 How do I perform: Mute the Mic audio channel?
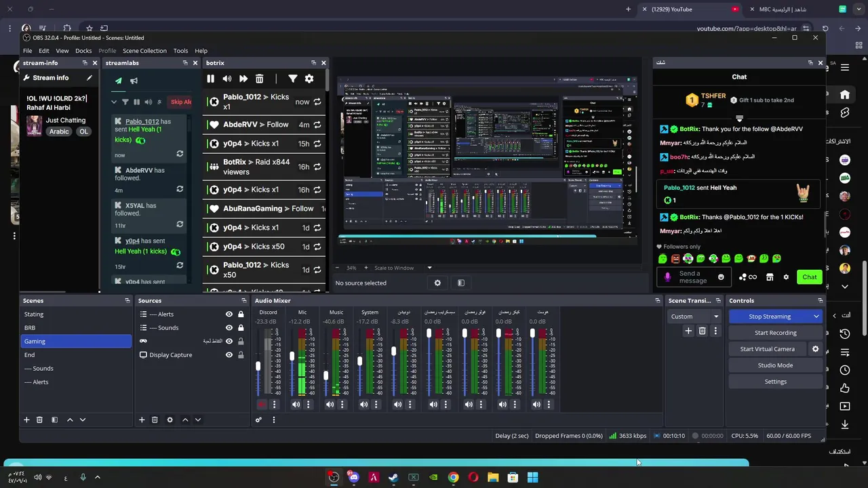[x=296, y=405]
